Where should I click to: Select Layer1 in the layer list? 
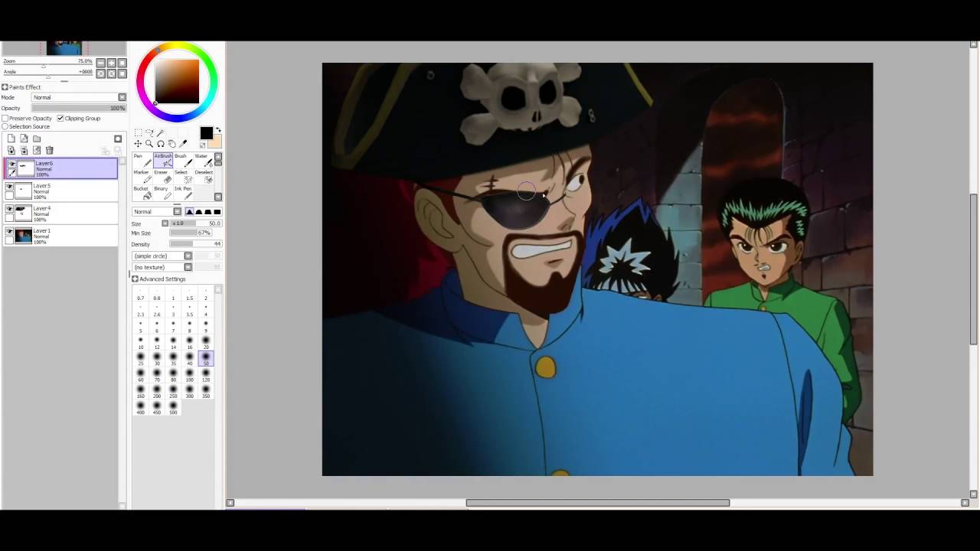click(x=61, y=236)
